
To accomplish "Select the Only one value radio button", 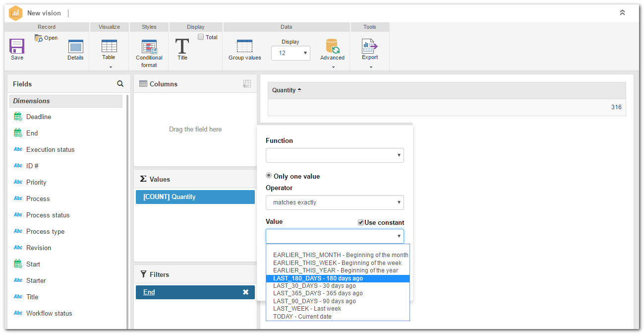I will (x=269, y=176).
